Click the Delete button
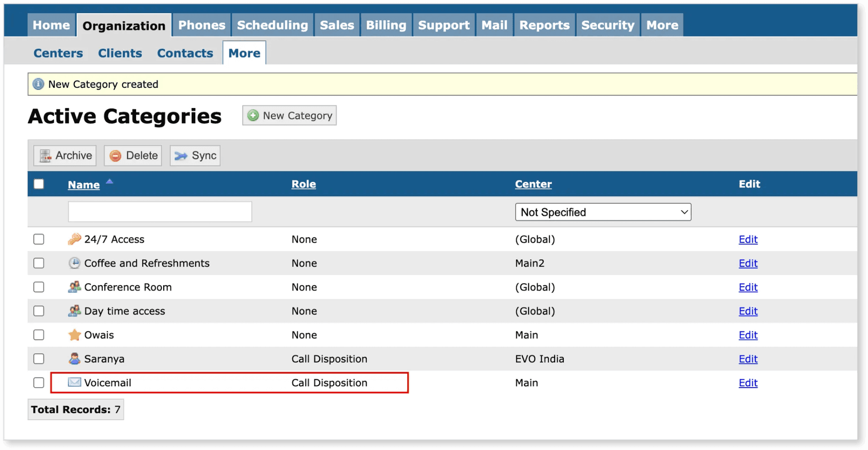This screenshot has height=450, width=868. point(133,156)
